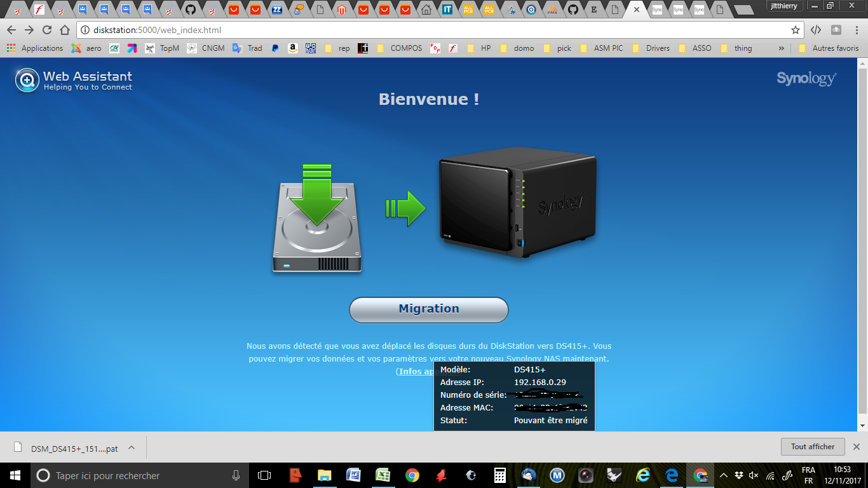This screenshot has height=488, width=868.
Task: Reload the current page
Action: click(47, 30)
